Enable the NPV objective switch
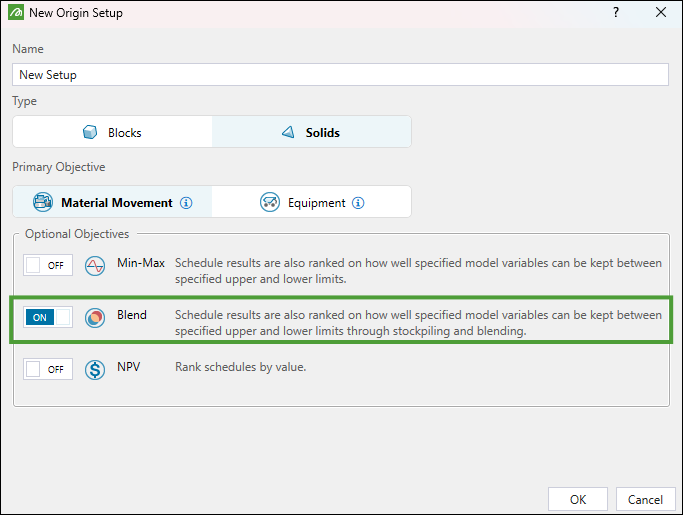The height and width of the screenshot is (515, 683). pos(48,369)
